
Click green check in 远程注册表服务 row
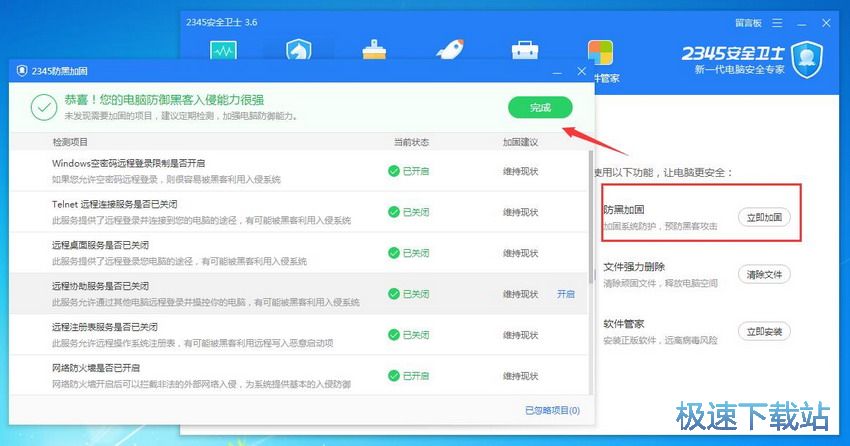[x=394, y=335]
